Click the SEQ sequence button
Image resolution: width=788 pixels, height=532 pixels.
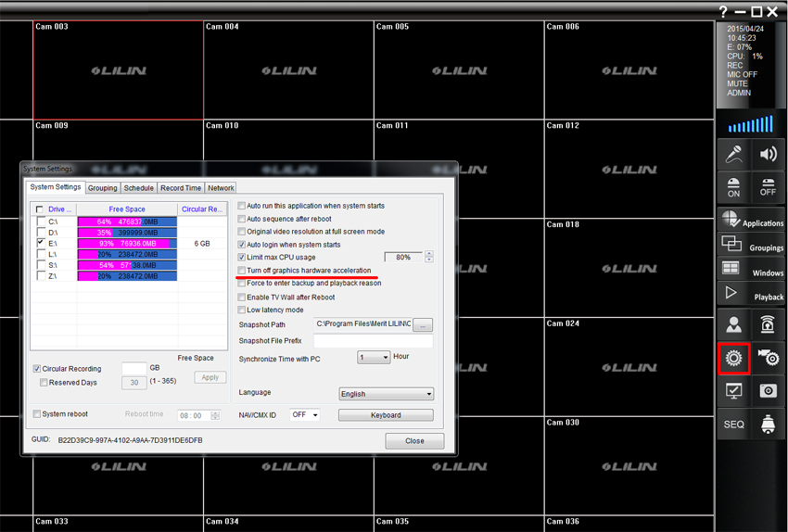[x=733, y=424]
